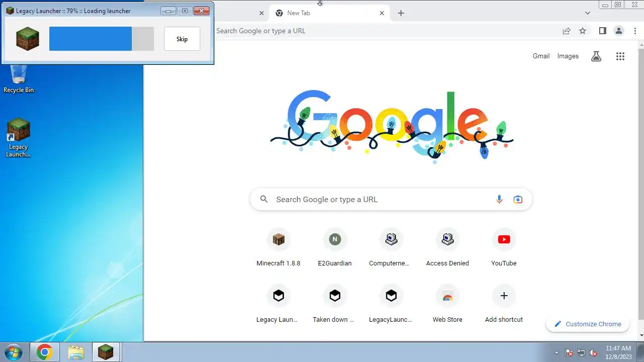Open the Minecraft 1.8.8 shortcut
The height and width of the screenshot is (362, 644).
[278, 248]
